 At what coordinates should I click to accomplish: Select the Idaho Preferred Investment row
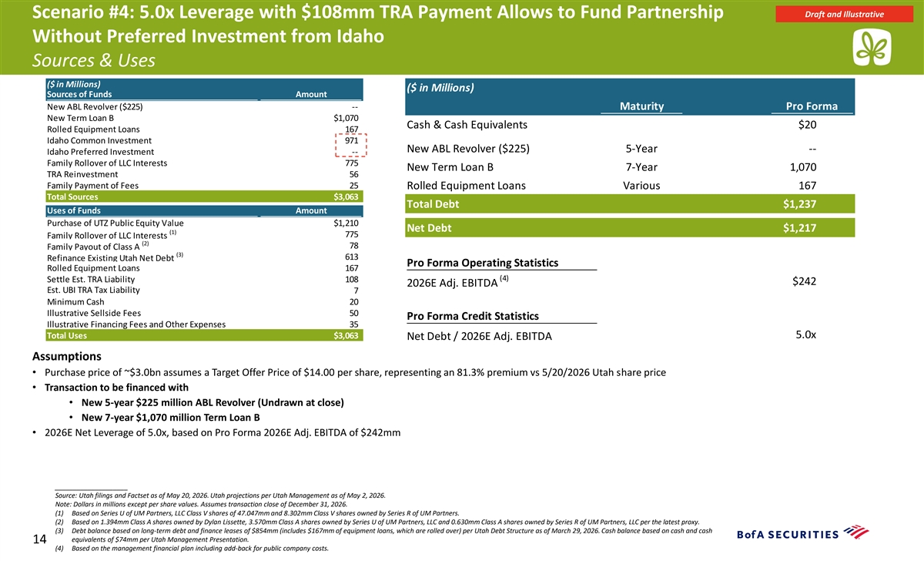(x=203, y=152)
